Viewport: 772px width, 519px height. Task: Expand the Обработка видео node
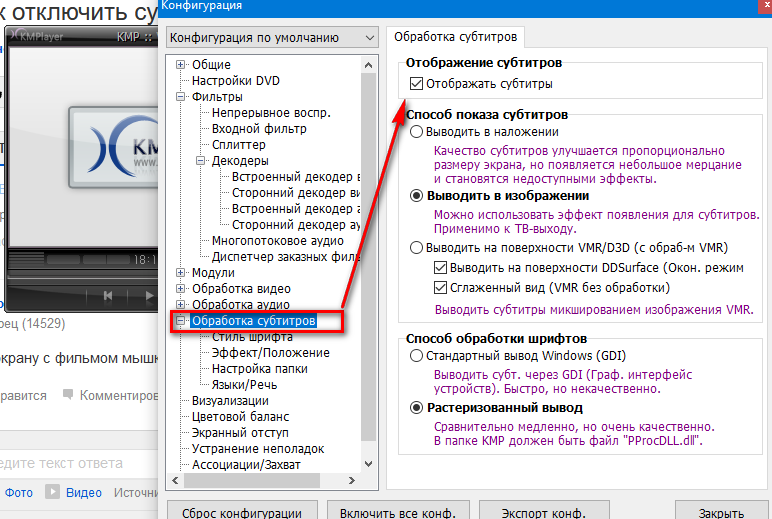181,289
